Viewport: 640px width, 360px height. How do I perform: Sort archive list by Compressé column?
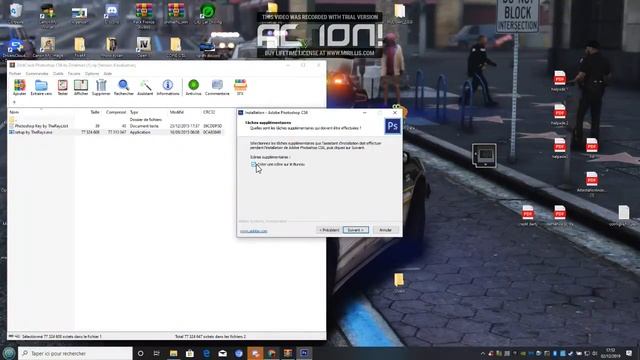(x=115, y=112)
